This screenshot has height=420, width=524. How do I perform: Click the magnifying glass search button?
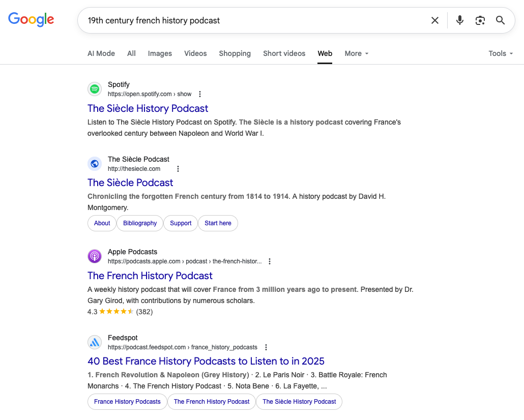pos(500,20)
